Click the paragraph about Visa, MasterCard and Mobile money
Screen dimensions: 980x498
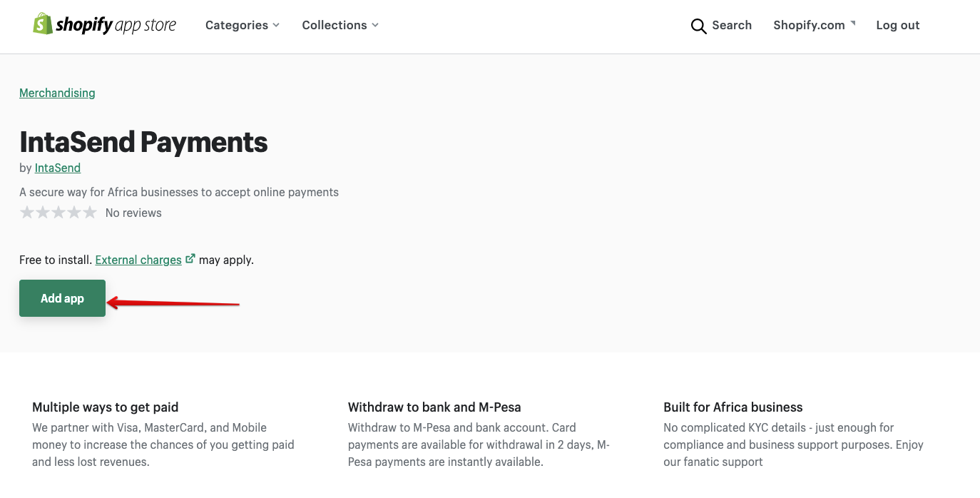163,444
